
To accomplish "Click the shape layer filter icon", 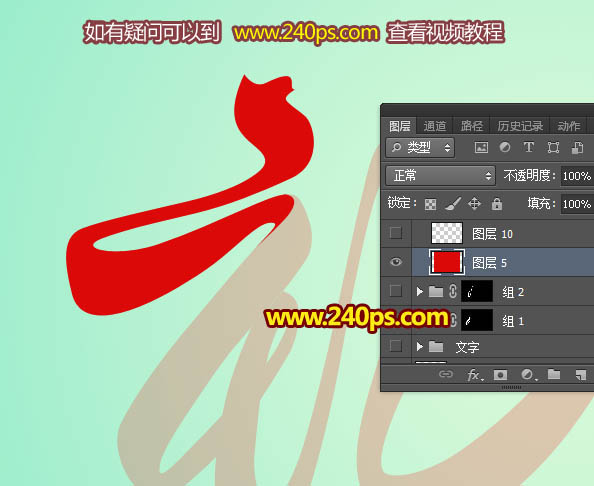I will (553, 147).
